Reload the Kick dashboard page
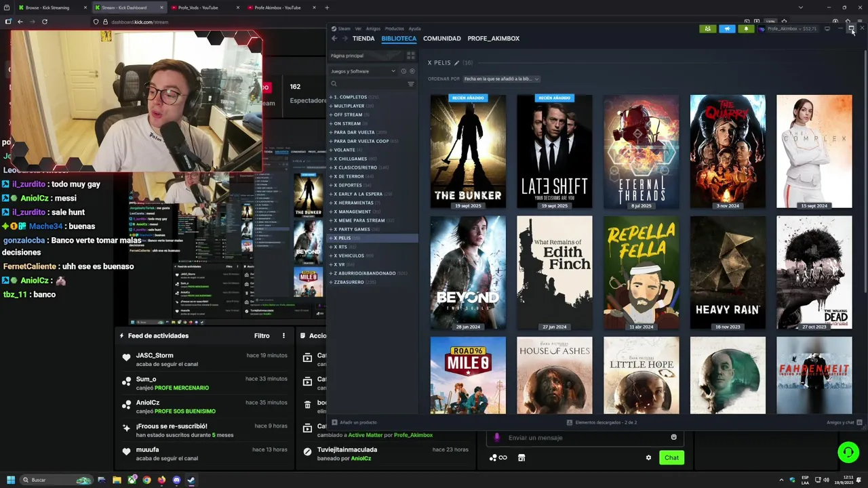This screenshot has width=868, height=488. click(x=45, y=22)
